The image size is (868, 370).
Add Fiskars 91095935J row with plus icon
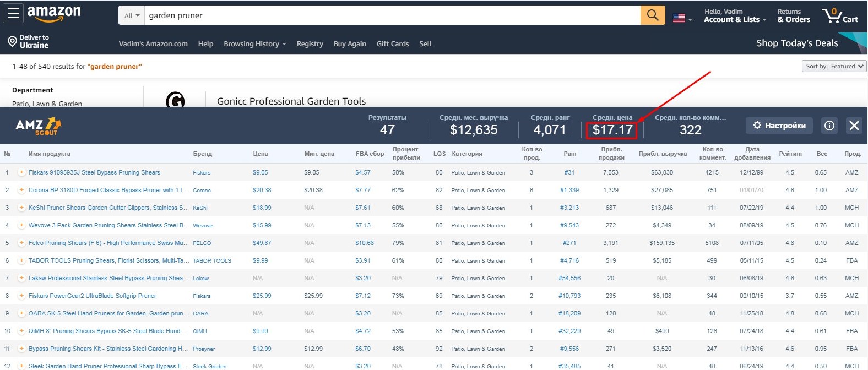[x=21, y=172]
